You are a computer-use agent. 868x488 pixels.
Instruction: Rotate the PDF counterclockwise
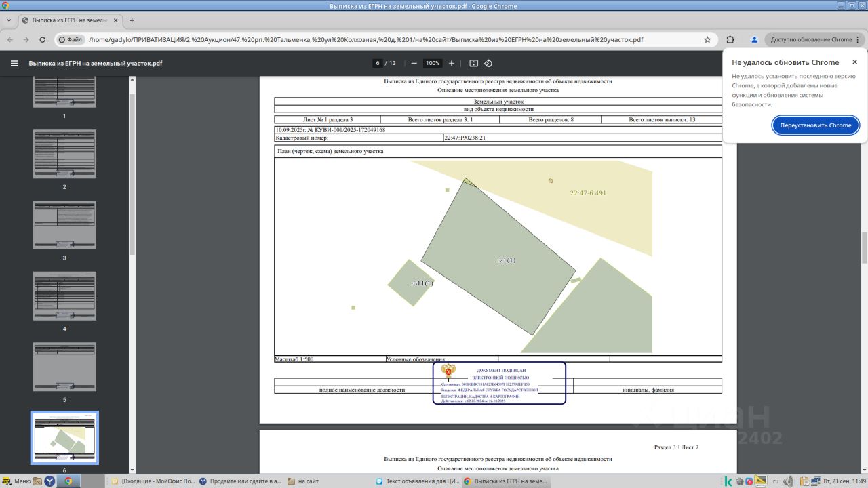488,63
